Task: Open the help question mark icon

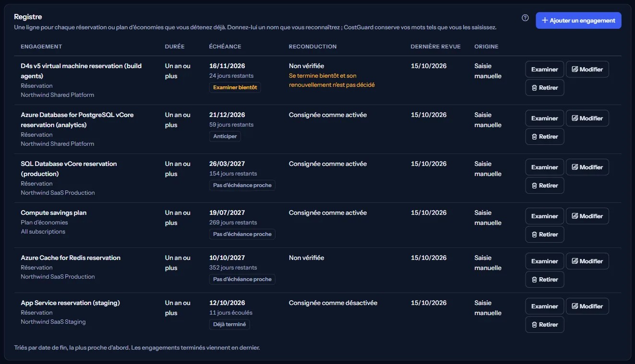Action: [525, 18]
